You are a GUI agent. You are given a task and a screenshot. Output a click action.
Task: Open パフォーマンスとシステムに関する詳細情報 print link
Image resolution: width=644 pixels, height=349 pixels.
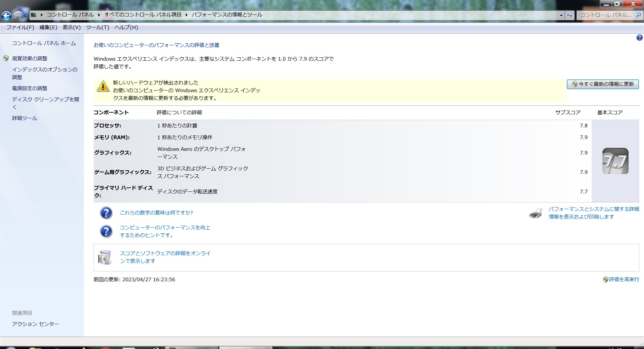[594, 213]
